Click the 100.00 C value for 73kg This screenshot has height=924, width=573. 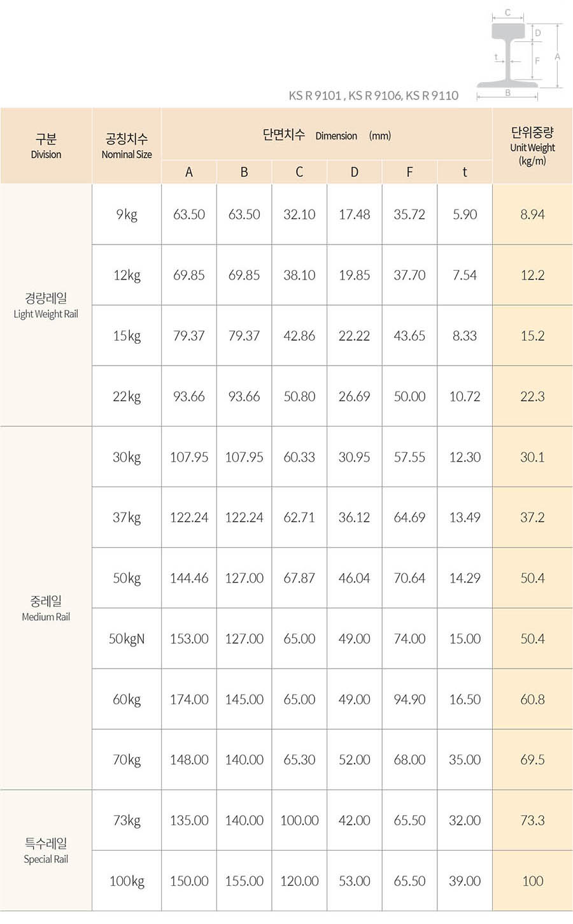(299, 820)
